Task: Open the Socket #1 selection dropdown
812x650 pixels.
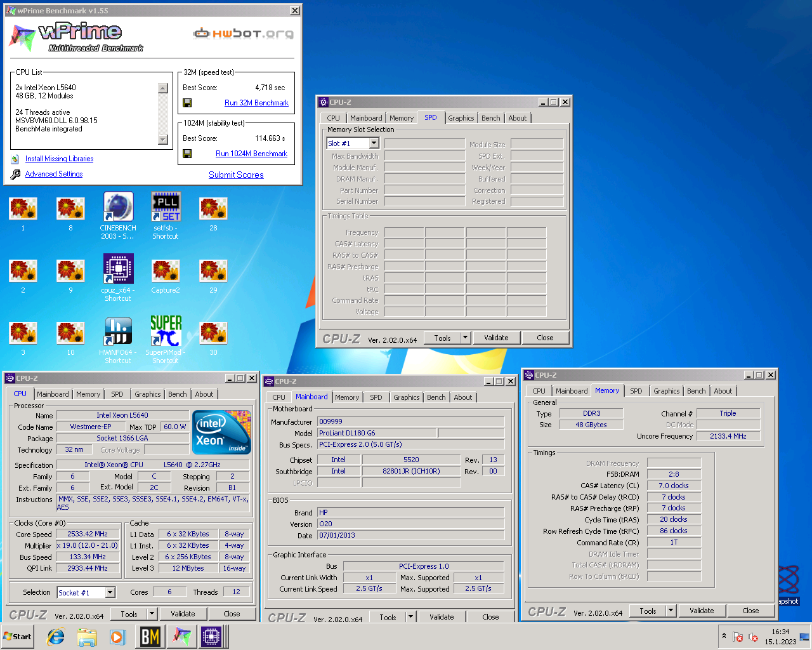Action: point(110,592)
